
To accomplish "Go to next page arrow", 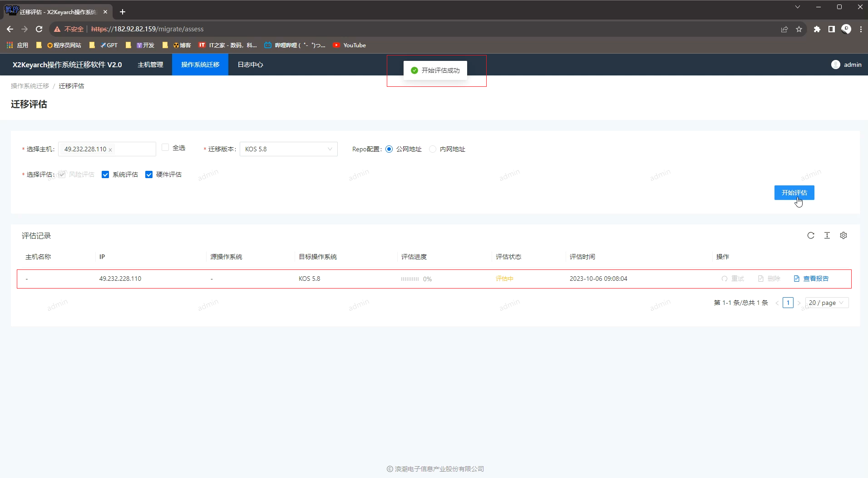I will [x=799, y=303].
